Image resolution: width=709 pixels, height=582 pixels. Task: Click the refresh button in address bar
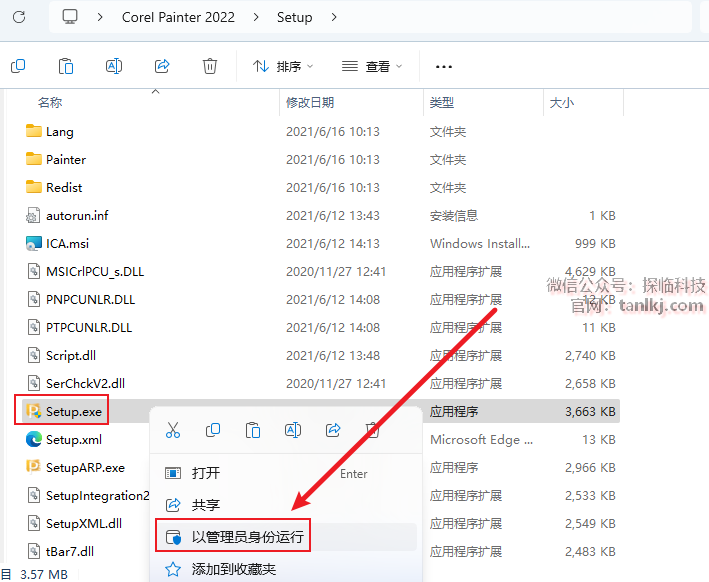19,17
